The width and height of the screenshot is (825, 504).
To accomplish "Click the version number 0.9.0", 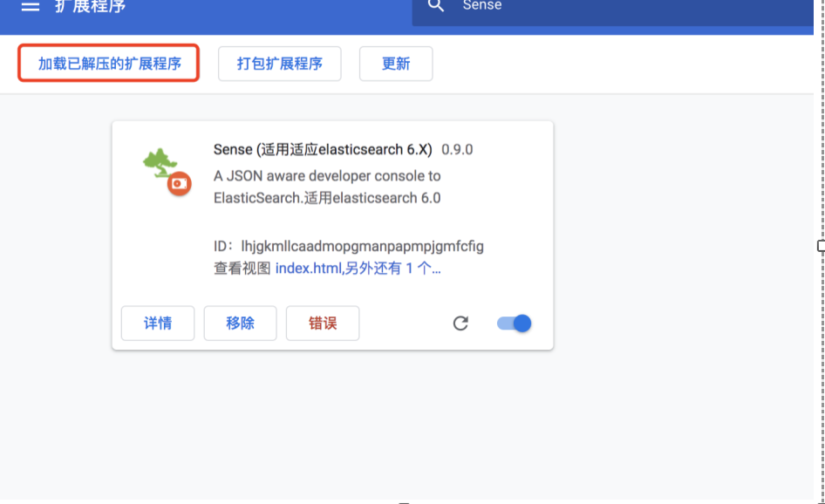I will pos(457,149).
